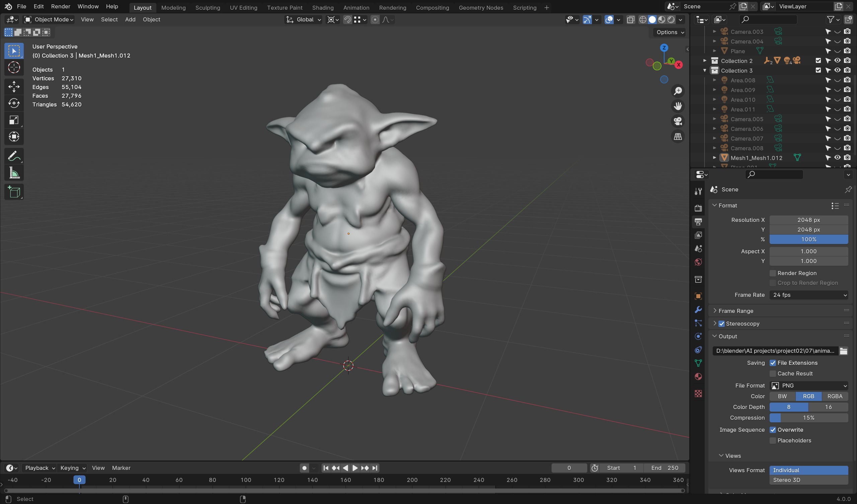
Task: Set Color Depth to 16
Action: (828, 407)
